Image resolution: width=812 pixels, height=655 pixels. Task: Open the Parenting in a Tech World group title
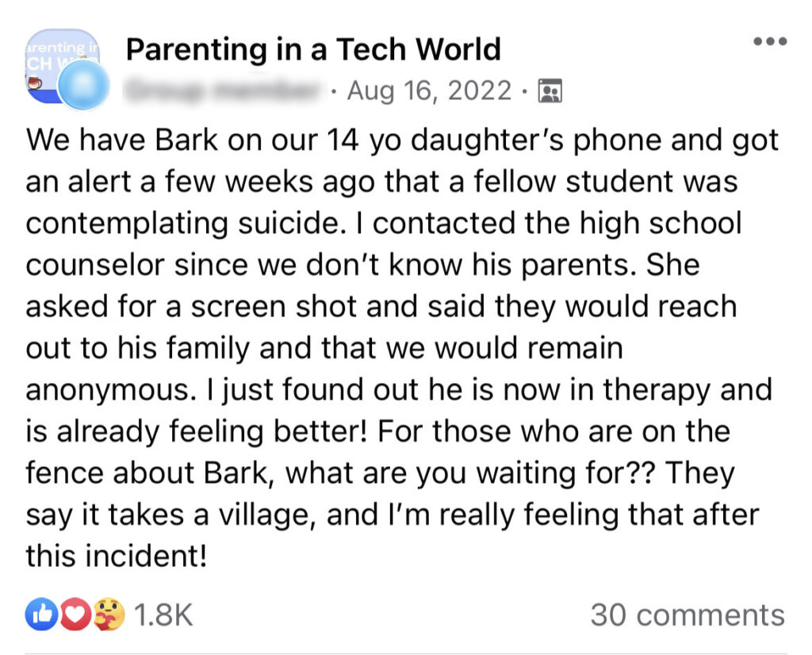[x=313, y=50]
